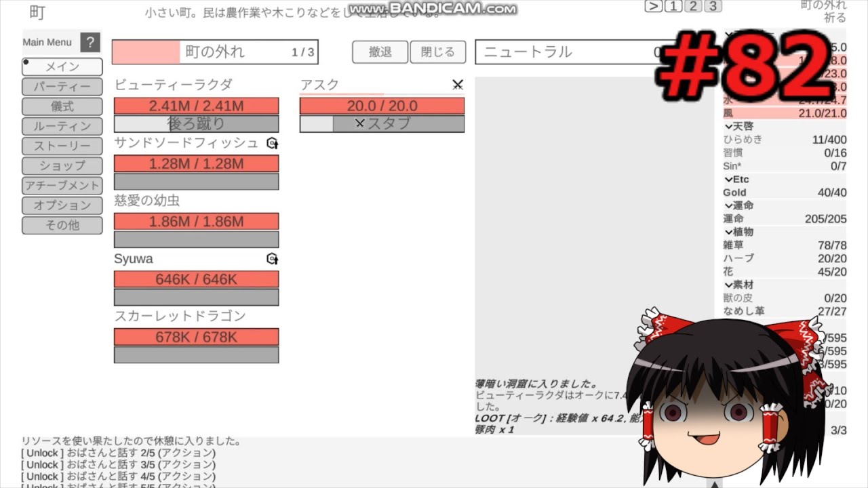Switch to preset tab 1
The width and height of the screenshot is (868, 488).
pos(673,6)
